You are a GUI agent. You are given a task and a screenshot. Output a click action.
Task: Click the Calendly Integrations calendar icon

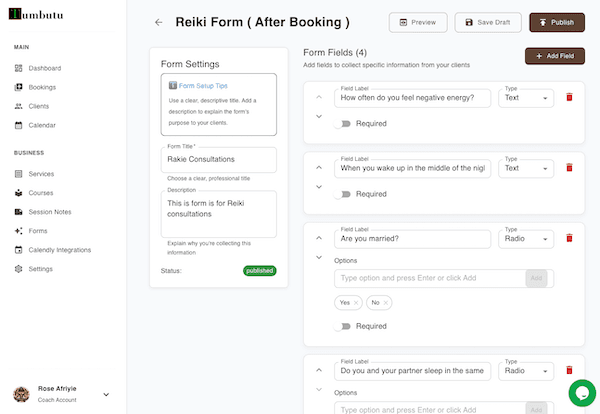coord(18,250)
